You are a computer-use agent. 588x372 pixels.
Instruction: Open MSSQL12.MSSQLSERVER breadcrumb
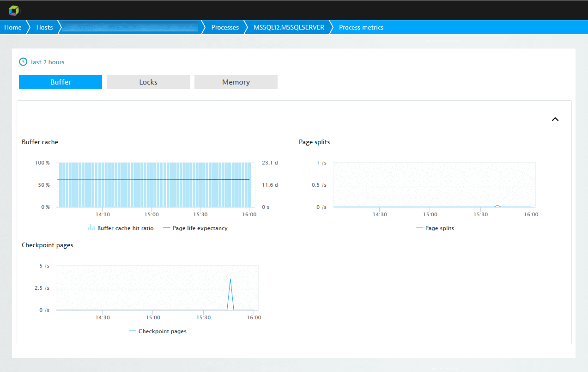click(289, 27)
